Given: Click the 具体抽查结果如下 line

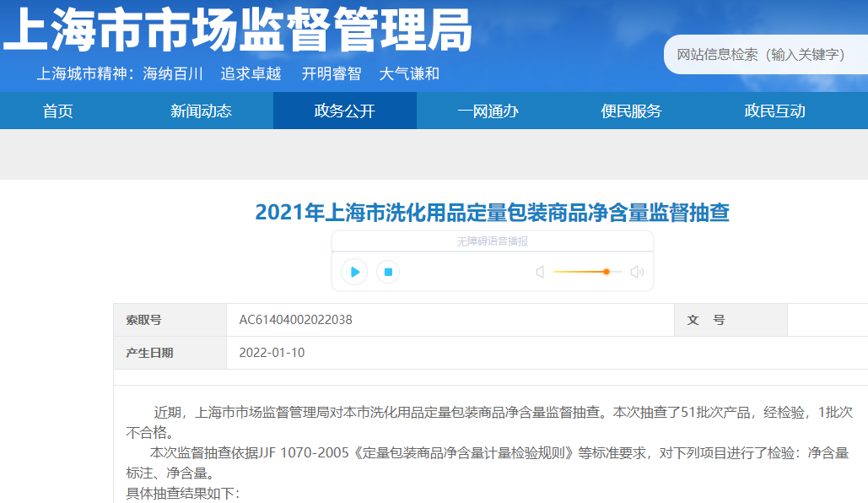Looking at the screenshot, I should tap(183, 493).
